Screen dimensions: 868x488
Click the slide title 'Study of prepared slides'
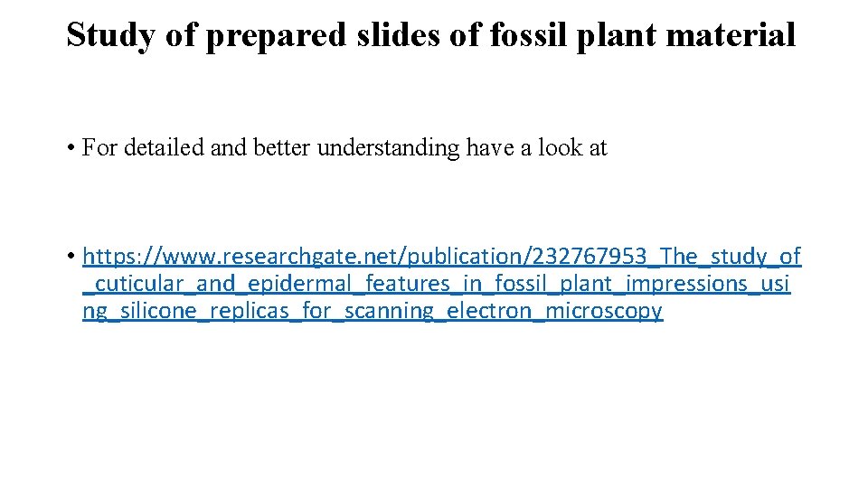pyautogui.click(x=431, y=35)
